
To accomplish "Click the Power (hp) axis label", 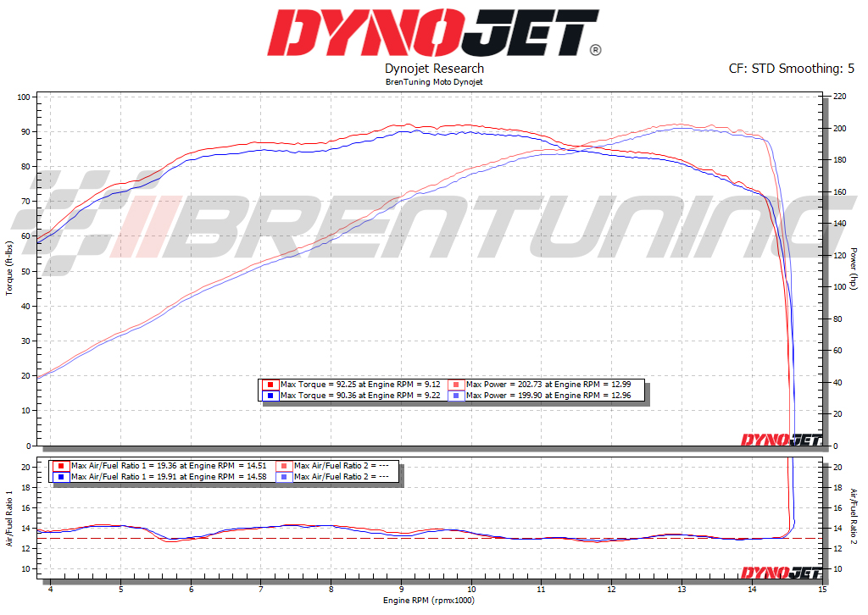I will point(854,269).
